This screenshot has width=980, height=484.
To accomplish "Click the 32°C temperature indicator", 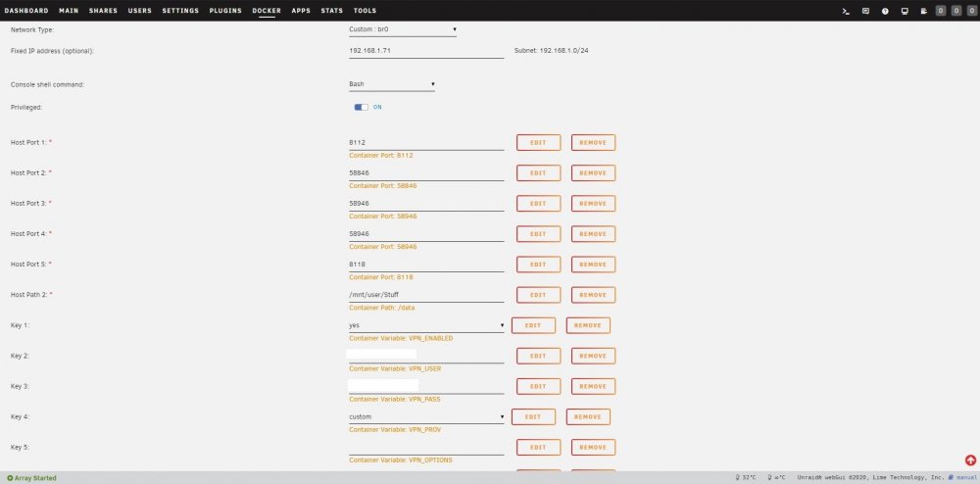I will pos(746,478).
